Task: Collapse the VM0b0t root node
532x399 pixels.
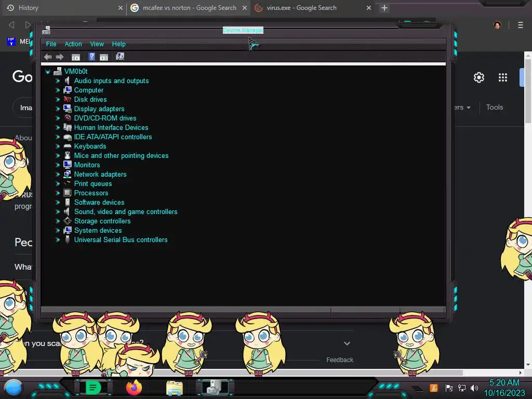Action: click(x=48, y=72)
